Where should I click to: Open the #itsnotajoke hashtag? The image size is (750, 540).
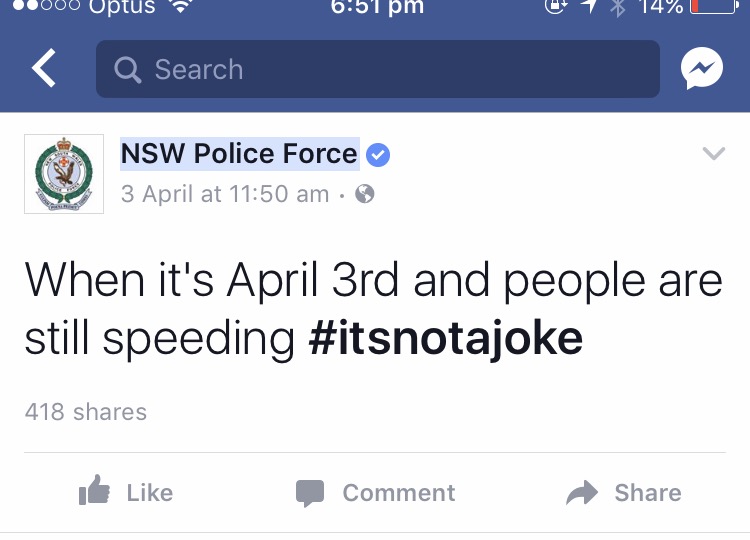pos(446,338)
